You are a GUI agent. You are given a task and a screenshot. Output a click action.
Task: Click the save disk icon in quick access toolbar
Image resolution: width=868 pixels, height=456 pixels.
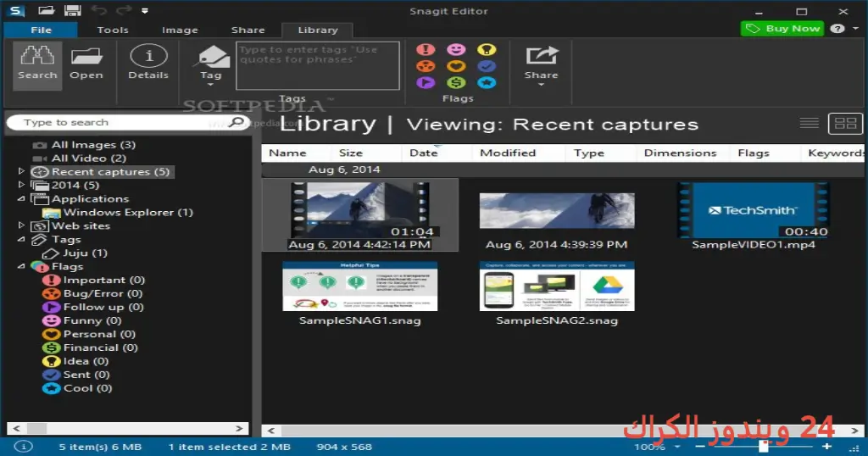pos(73,10)
